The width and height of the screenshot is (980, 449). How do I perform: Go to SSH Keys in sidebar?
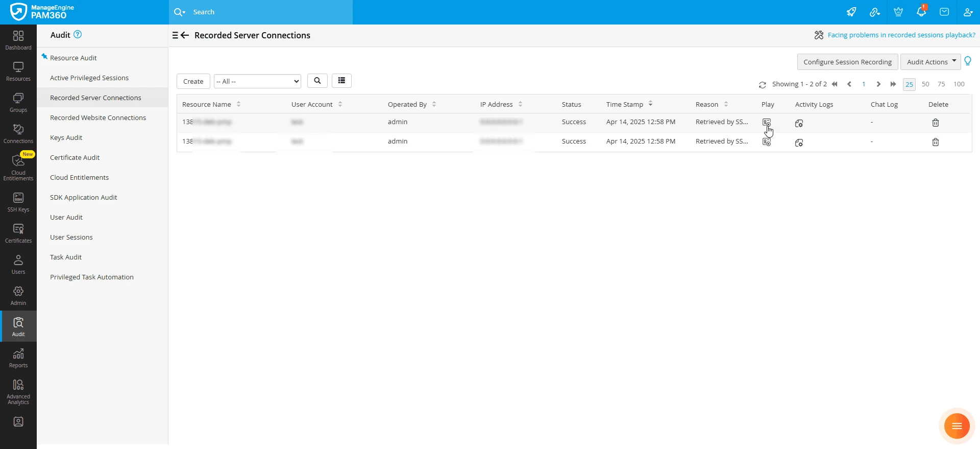pos(18,202)
